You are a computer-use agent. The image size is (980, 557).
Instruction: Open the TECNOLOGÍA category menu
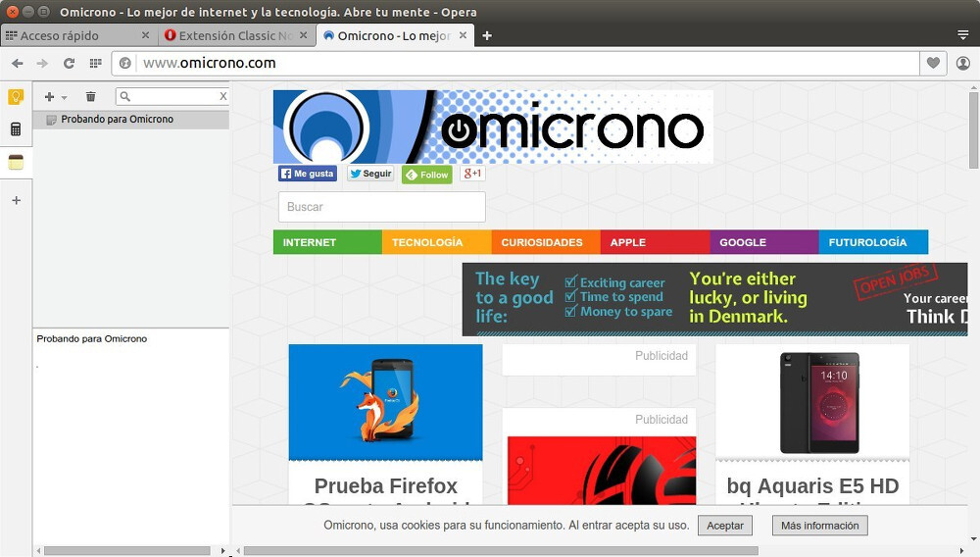click(x=427, y=242)
